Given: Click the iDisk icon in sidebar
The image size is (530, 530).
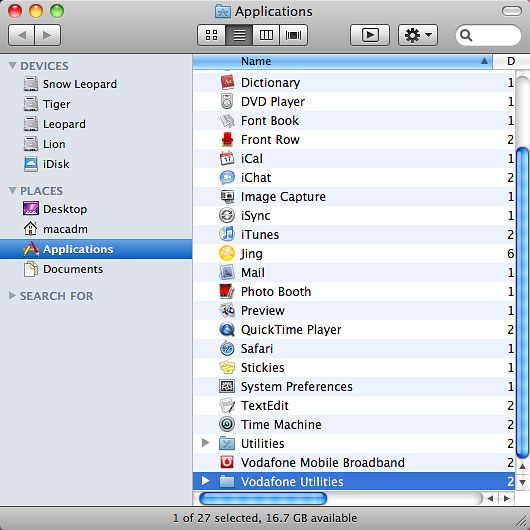Looking at the screenshot, I should [31, 164].
